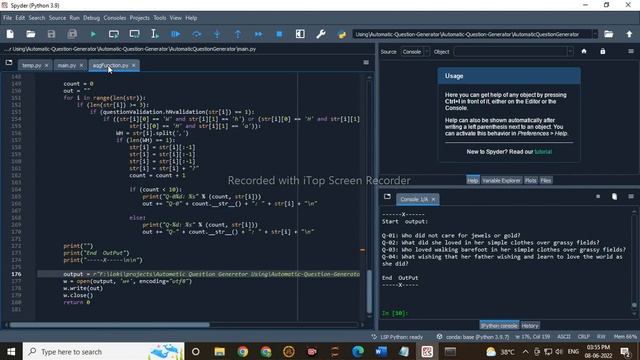Open File Explorer from the taskbar
Screen dimensions: 640x360
click(x=220, y=352)
